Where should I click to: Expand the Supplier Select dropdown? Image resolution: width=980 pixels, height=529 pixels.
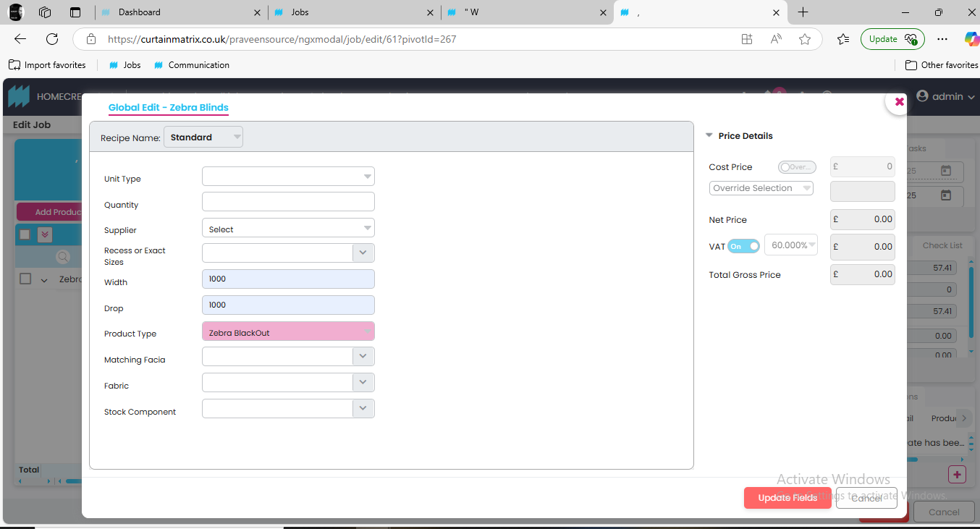click(x=288, y=229)
